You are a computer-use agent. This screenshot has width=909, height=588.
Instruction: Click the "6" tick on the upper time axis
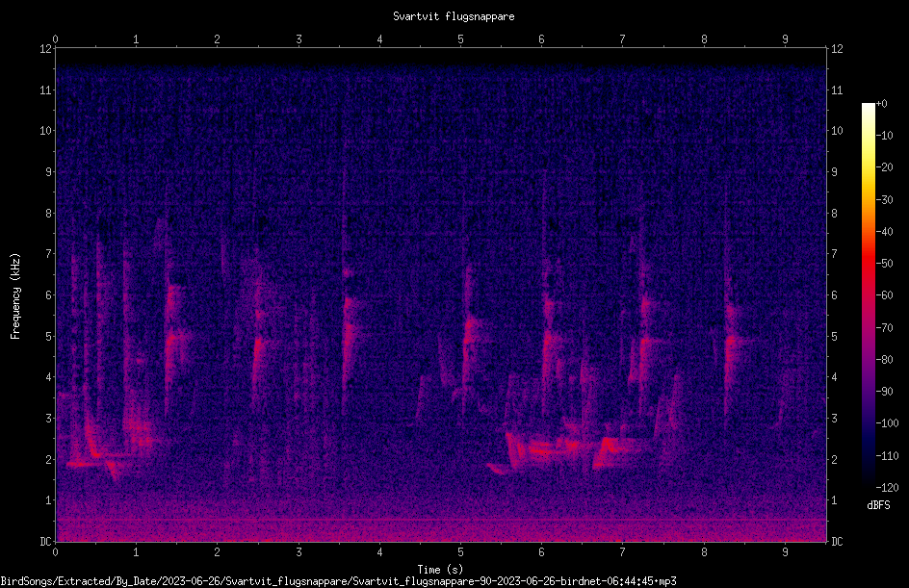[541, 38]
